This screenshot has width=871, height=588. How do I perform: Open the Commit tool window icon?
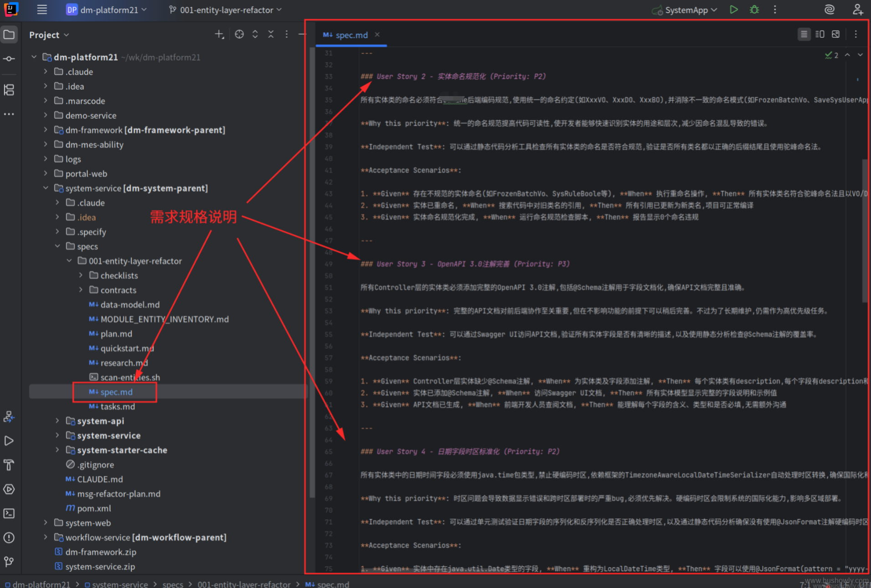pyautogui.click(x=9, y=59)
